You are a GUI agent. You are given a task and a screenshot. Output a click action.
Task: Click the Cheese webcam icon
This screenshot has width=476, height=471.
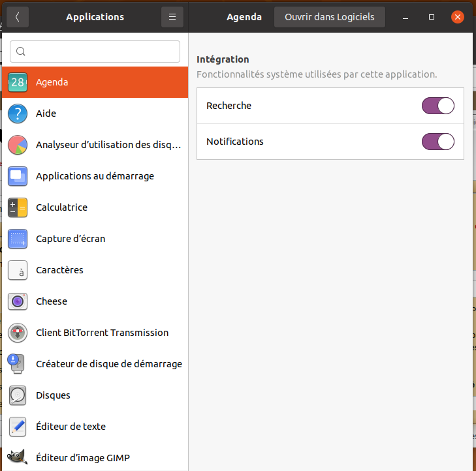tap(18, 301)
